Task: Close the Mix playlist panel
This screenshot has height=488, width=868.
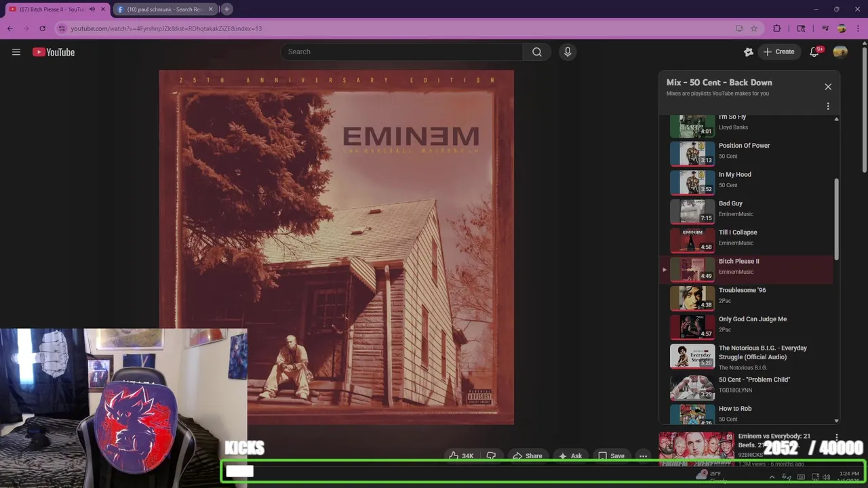Action: pos(828,87)
